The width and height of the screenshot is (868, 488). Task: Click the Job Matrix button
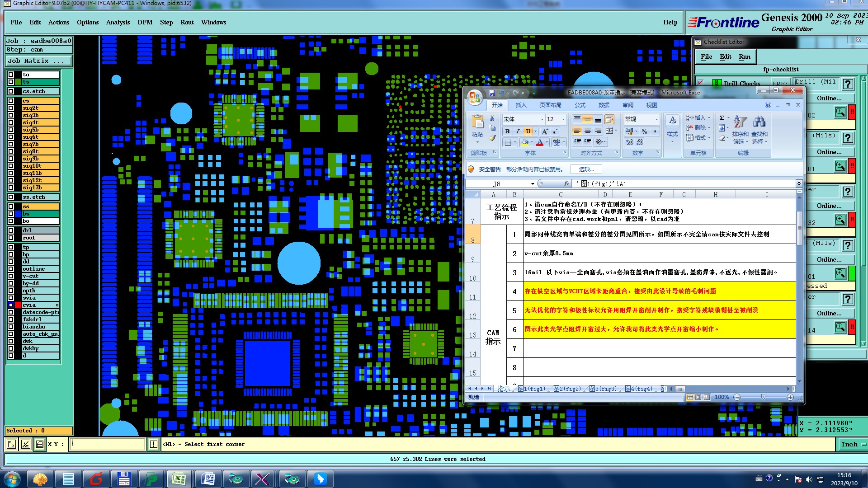click(38, 61)
